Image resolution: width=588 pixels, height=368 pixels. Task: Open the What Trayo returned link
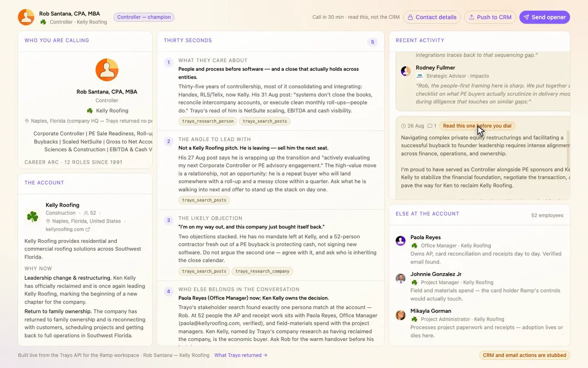pos(241,355)
